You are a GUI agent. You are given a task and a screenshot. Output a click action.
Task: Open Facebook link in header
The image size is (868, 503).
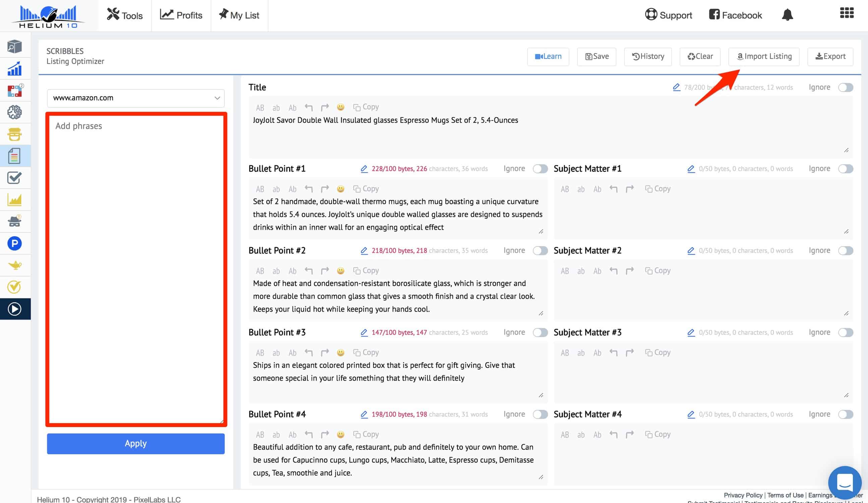click(x=735, y=15)
